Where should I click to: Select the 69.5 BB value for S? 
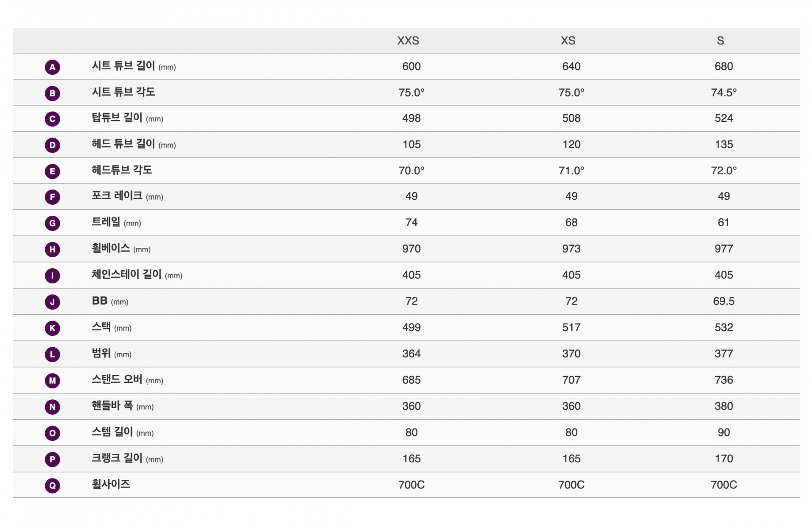(x=724, y=301)
